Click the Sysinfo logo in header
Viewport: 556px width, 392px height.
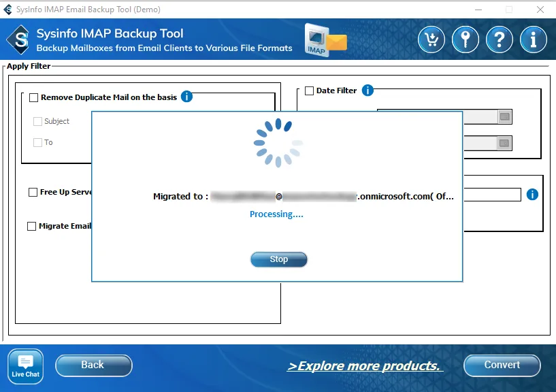click(x=20, y=39)
